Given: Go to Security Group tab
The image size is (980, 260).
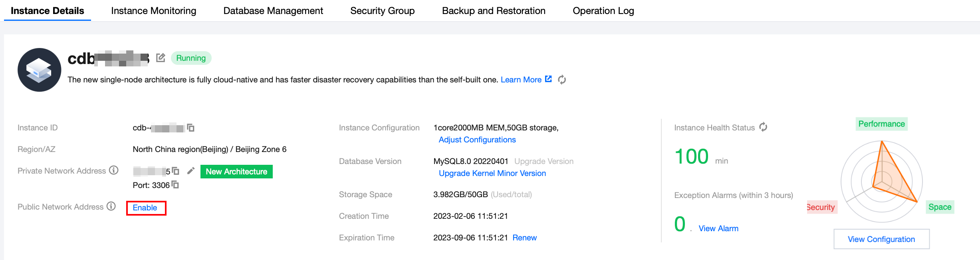Looking at the screenshot, I should tap(382, 11).
